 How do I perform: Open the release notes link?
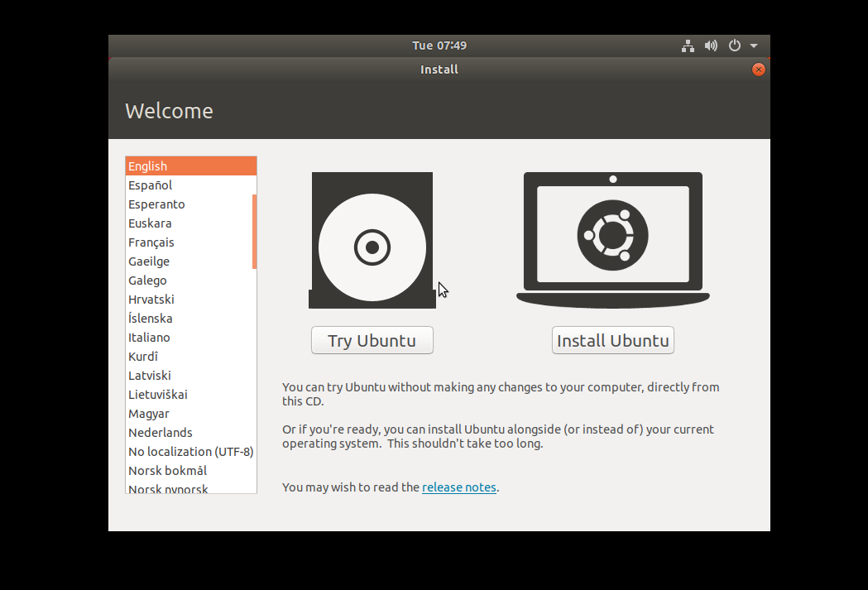[x=459, y=487]
